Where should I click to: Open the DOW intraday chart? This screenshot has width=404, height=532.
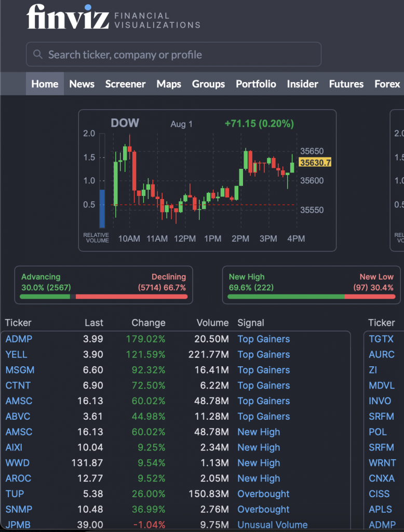click(207, 180)
